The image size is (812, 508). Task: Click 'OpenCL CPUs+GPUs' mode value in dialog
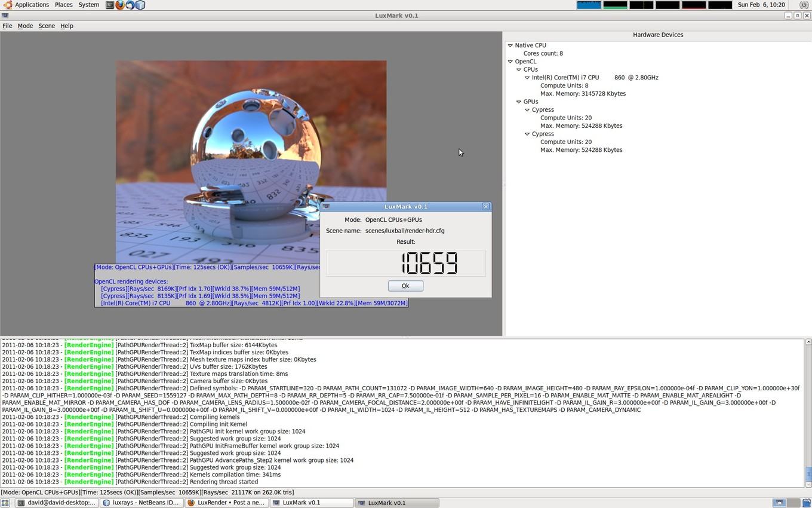coord(393,220)
